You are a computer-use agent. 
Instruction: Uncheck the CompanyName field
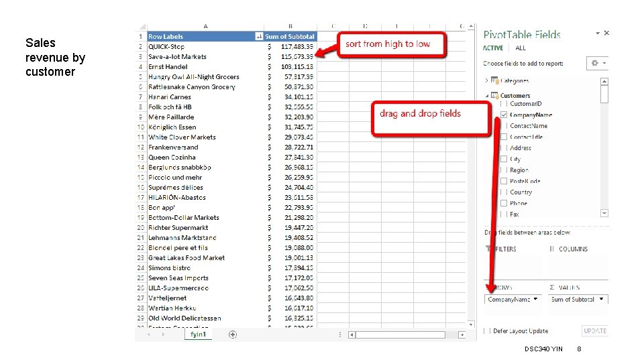coord(504,115)
